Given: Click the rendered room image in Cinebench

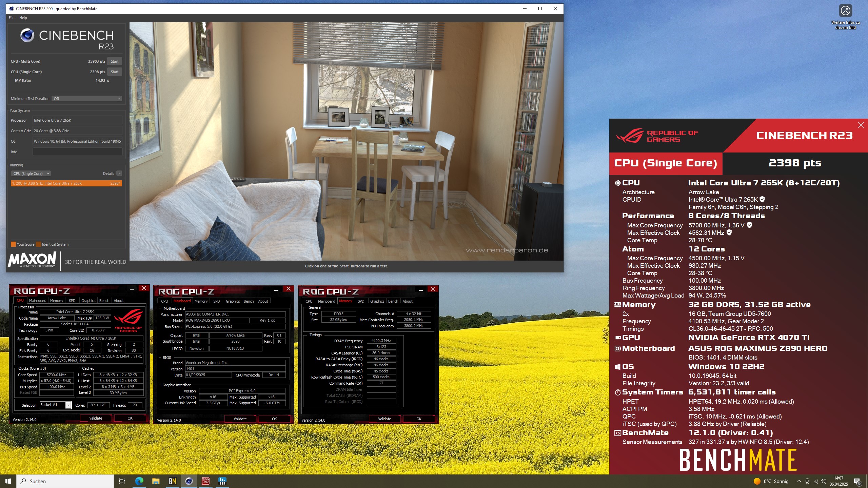Looking at the screenshot, I should (346, 141).
